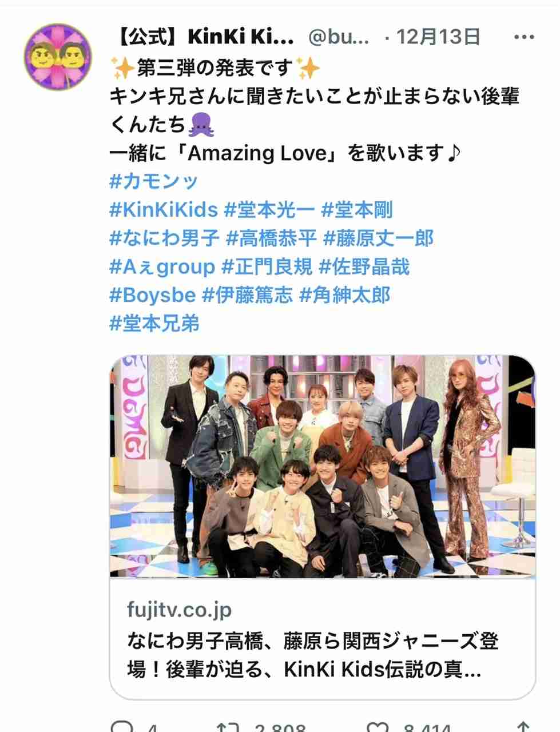Open hashtag #Boysbe
The width and height of the screenshot is (560, 732).
pos(152,296)
